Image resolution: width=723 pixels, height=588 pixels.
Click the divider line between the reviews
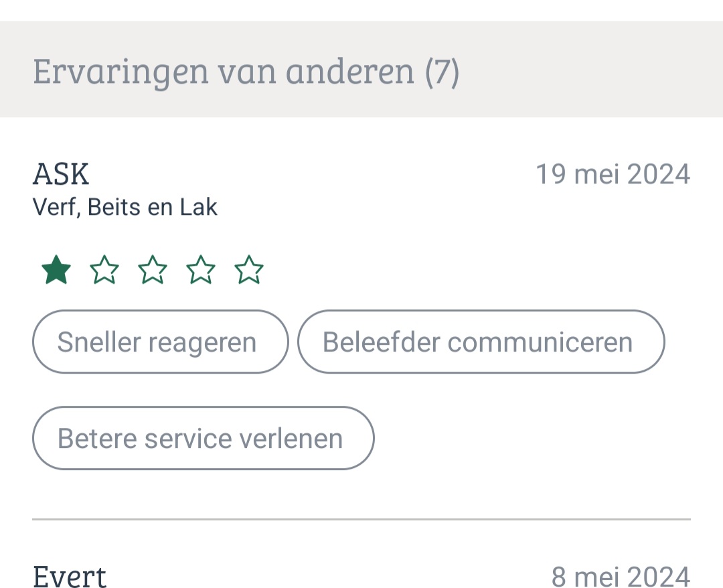point(361,519)
